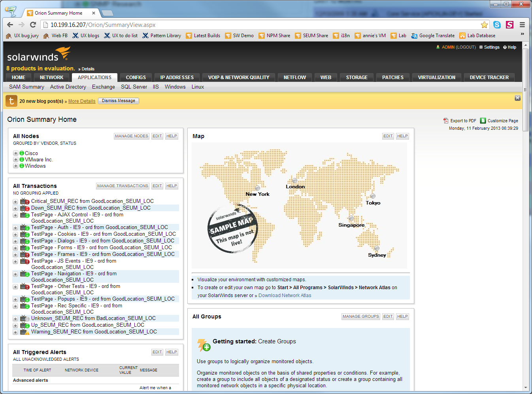
Task: Expand the Cisco node group
Action: tap(15, 153)
